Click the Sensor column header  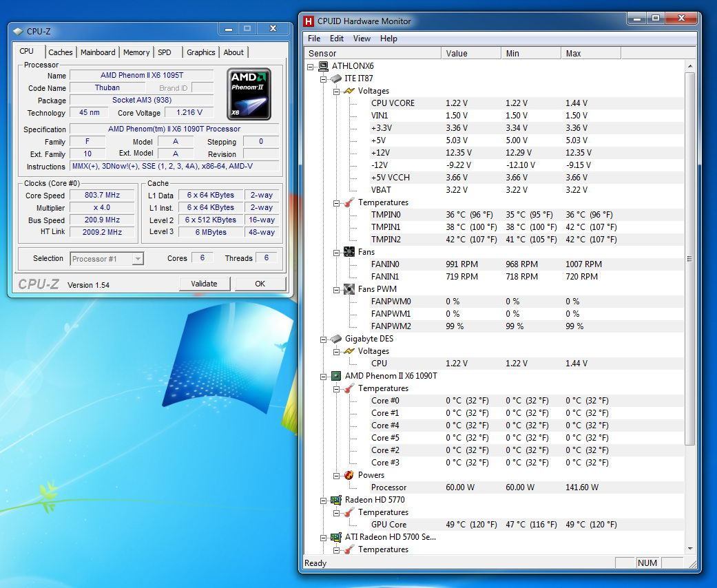coord(373,54)
